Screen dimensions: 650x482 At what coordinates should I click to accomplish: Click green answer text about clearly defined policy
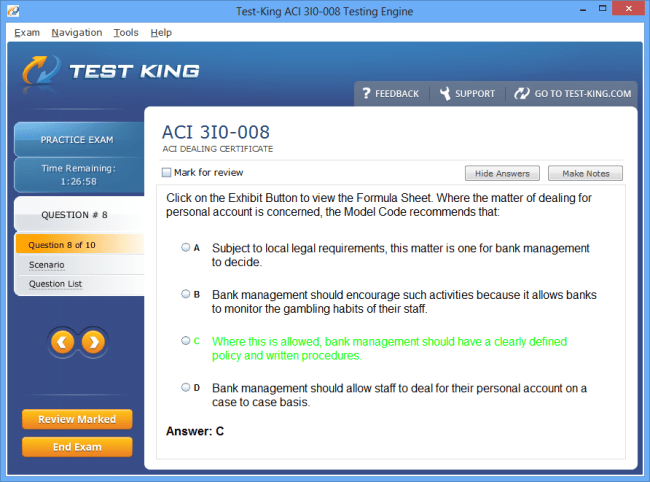[x=389, y=349]
